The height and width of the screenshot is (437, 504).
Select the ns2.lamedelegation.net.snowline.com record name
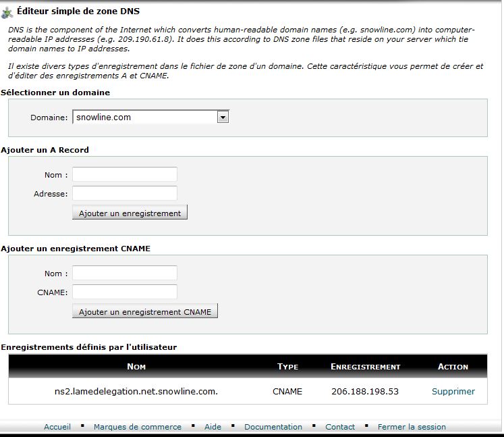(x=136, y=392)
